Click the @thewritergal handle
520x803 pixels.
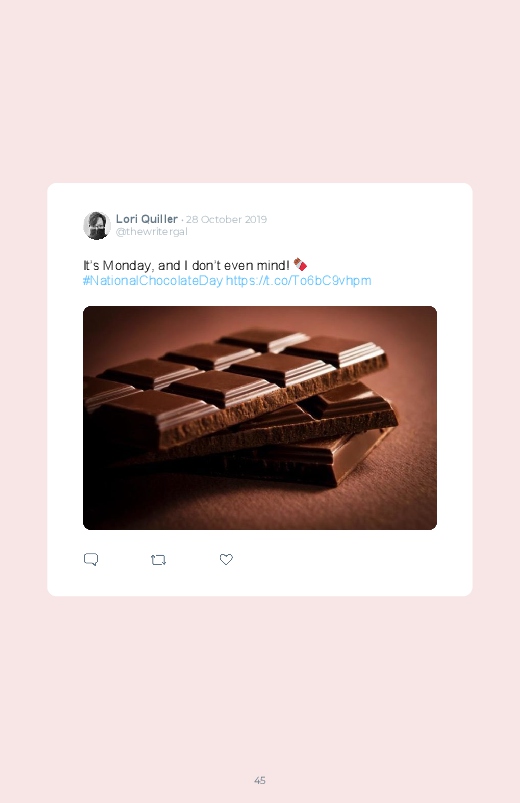152,231
